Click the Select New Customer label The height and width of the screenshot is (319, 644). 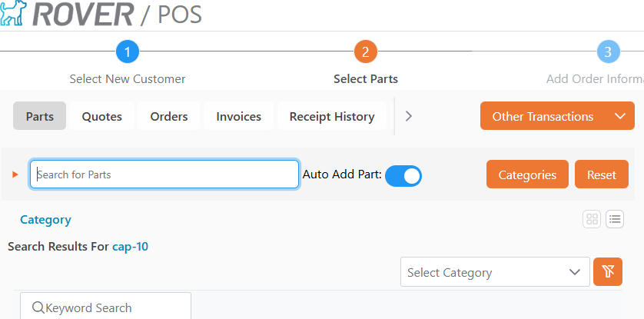coord(128,78)
